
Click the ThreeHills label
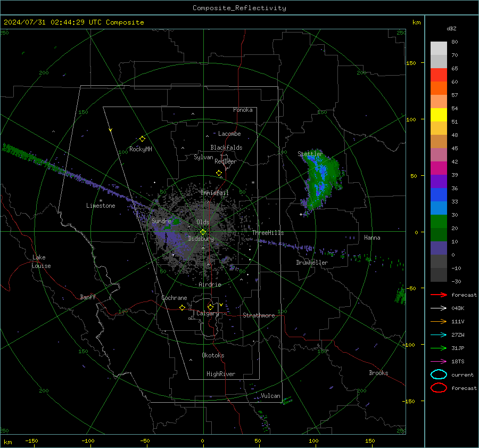268,233
